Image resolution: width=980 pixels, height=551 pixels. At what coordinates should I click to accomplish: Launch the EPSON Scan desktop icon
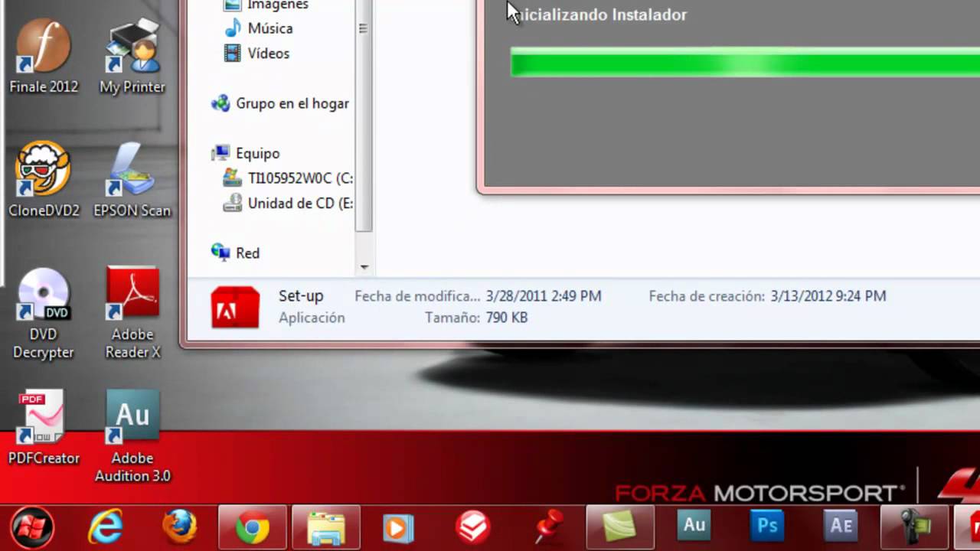click(x=132, y=179)
